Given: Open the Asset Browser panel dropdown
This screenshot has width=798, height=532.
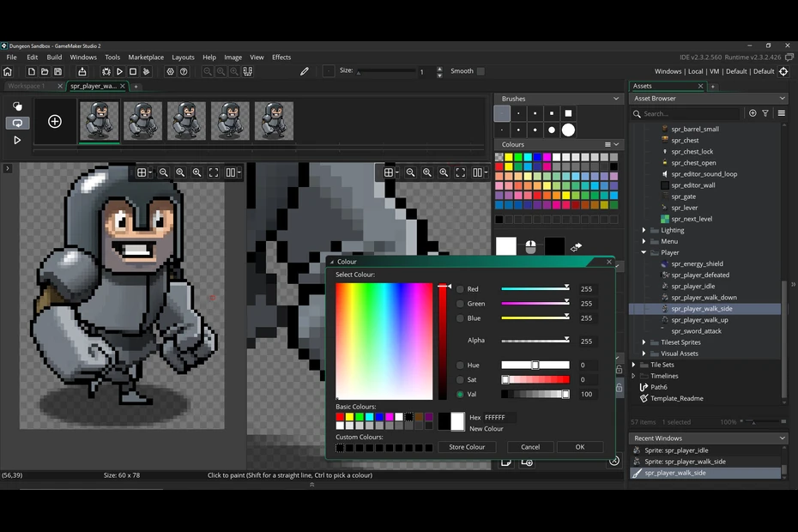Looking at the screenshot, I should (x=783, y=99).
